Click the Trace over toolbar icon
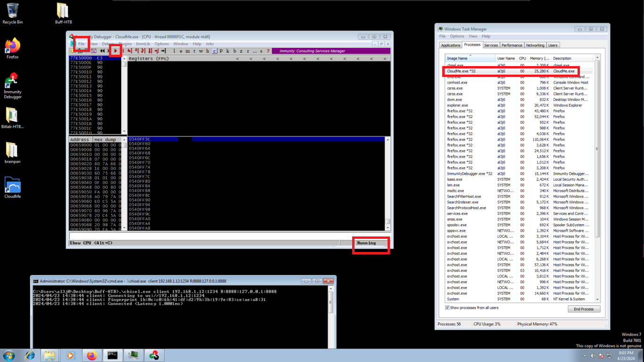The height and width of the screenshot is (362, 644). point(150,51)
